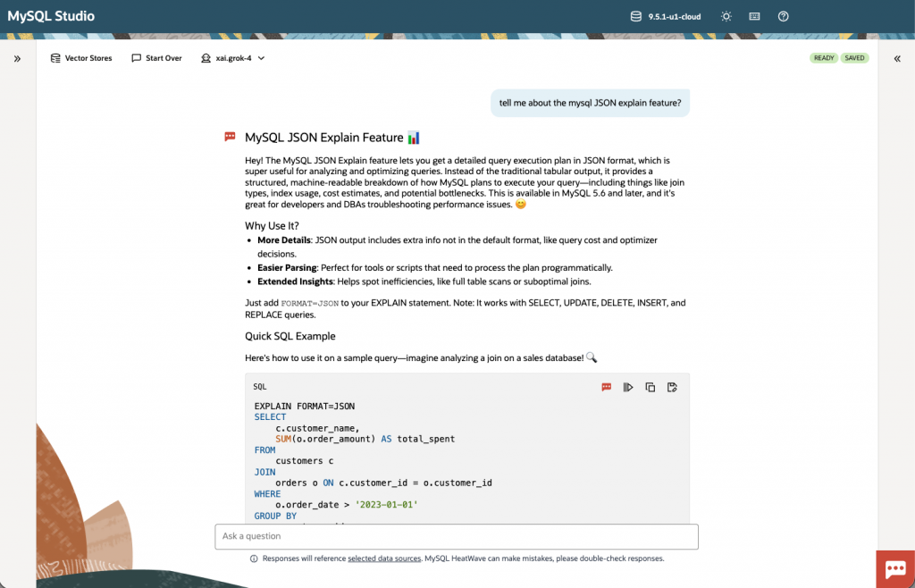
Task: Click the info icon beside disclaimer
Action: coord(254,559)
